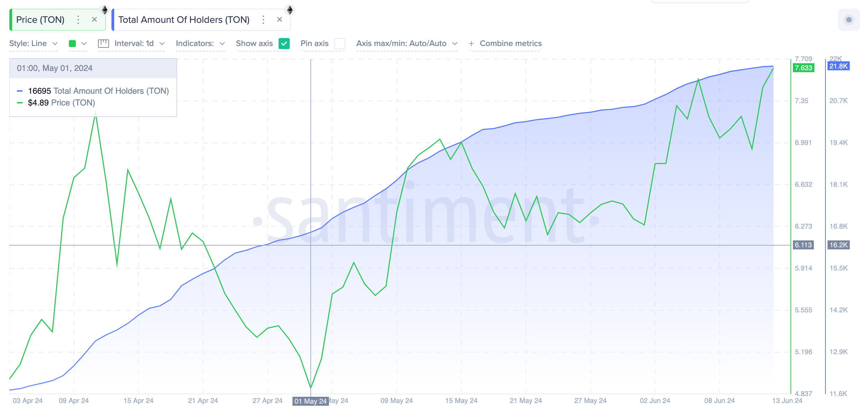Open the Style: Line dropdown
868x413 pixels.
coord(34,44)
